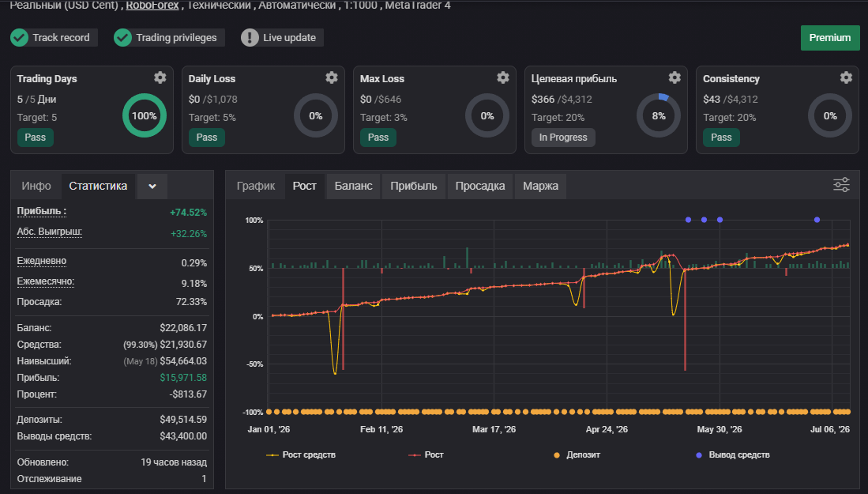This screenshot has width=868, height=494.
Task: Expand the dropdown chevron beside Статистика
Action: pyautogui.click(x=152, y=186)
